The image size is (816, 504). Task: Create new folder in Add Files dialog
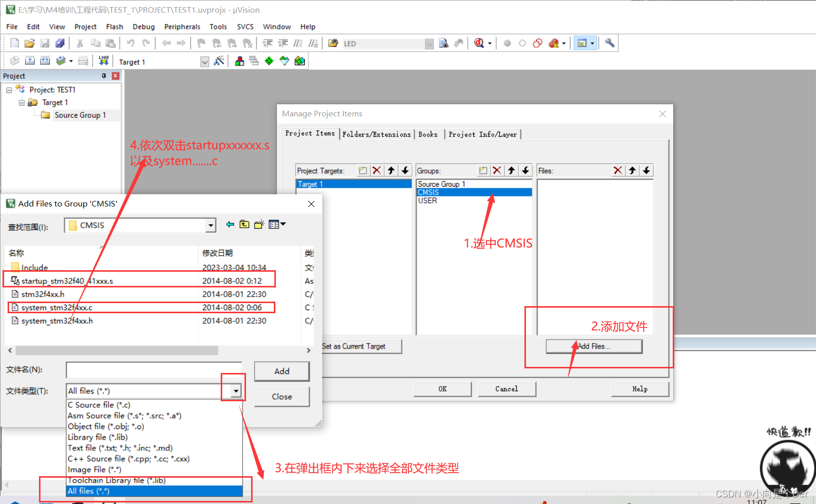259,224
